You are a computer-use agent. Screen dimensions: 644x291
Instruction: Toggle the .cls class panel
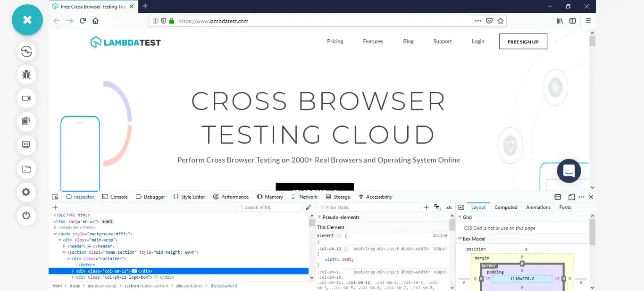pos(449,208)
